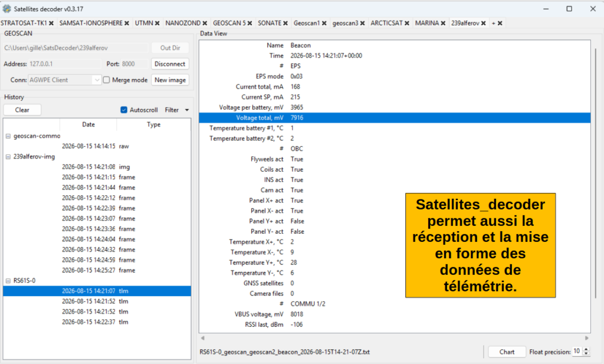604x364 pixels.
Task: Select the Voltage per battery, mV row
Action: click(395, 107)
